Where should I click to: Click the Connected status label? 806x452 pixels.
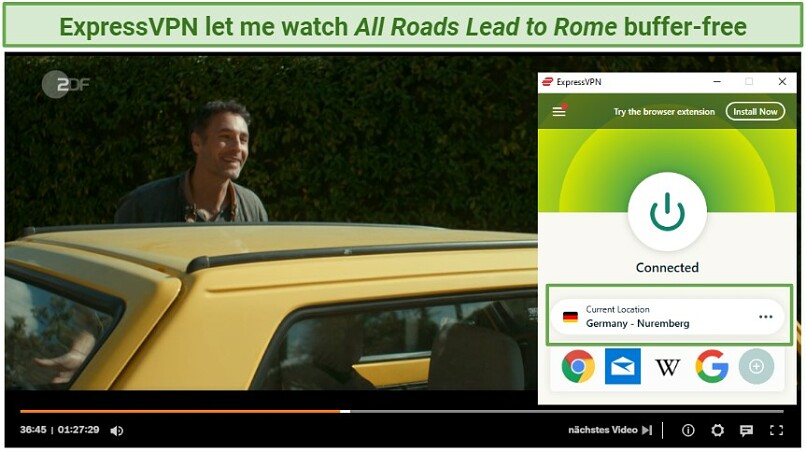tap(667, 267)
